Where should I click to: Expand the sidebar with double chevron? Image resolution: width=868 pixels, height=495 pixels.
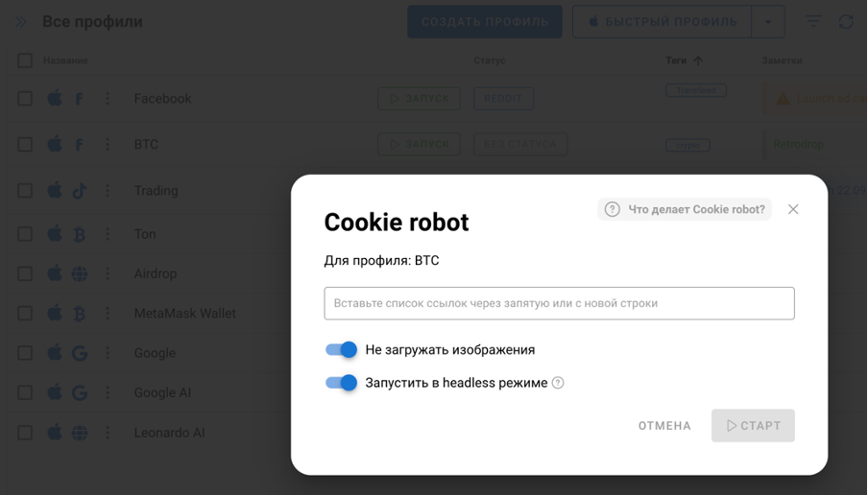pyautogui.click(x=20, y=21)
